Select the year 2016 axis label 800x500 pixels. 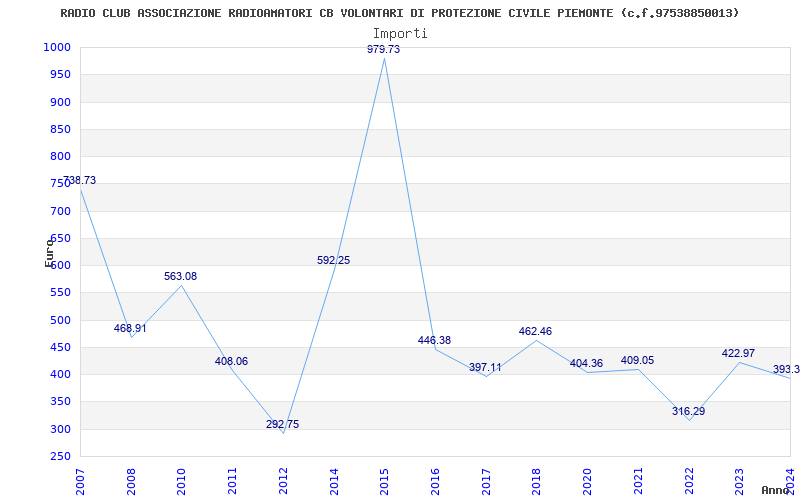[435, 481]
